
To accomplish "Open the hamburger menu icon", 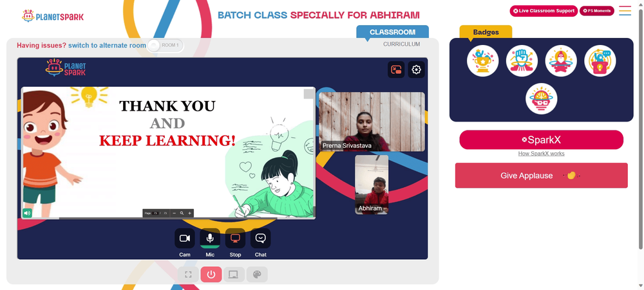I will (625, 11).
